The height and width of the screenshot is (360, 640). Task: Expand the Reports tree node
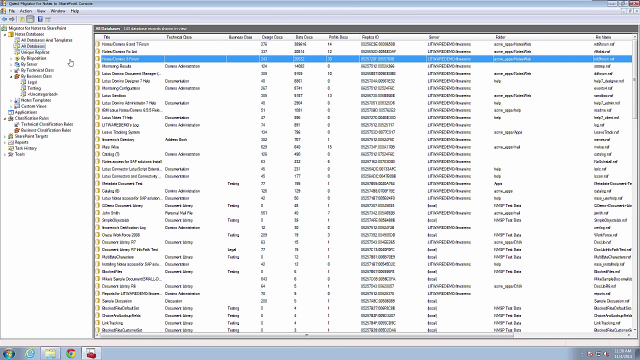coord(5,142)
